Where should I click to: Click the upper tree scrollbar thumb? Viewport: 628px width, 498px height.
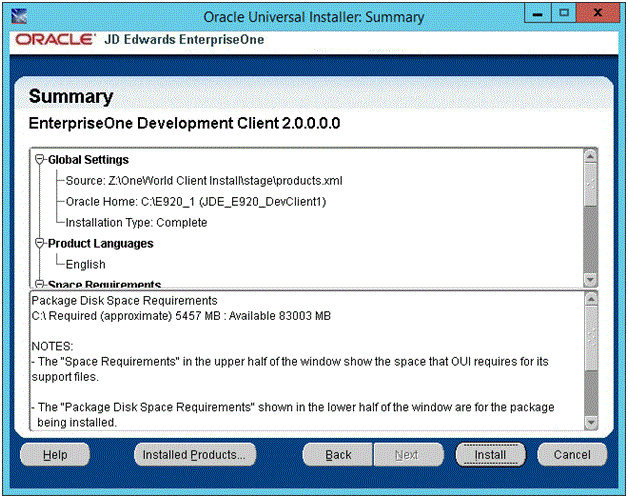590,185
